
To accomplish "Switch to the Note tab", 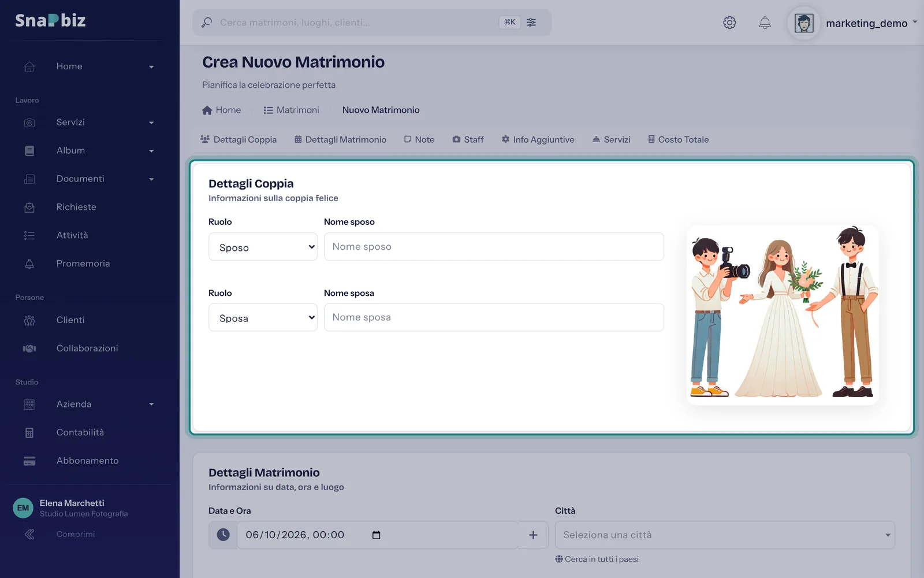I will [x=419, y=139].
